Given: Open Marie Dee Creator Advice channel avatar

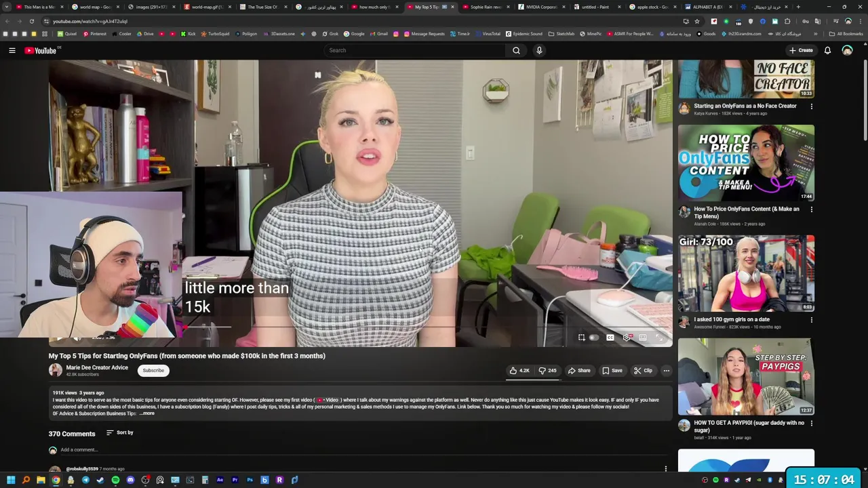Looking at the screenshot, I should [55, 370].
